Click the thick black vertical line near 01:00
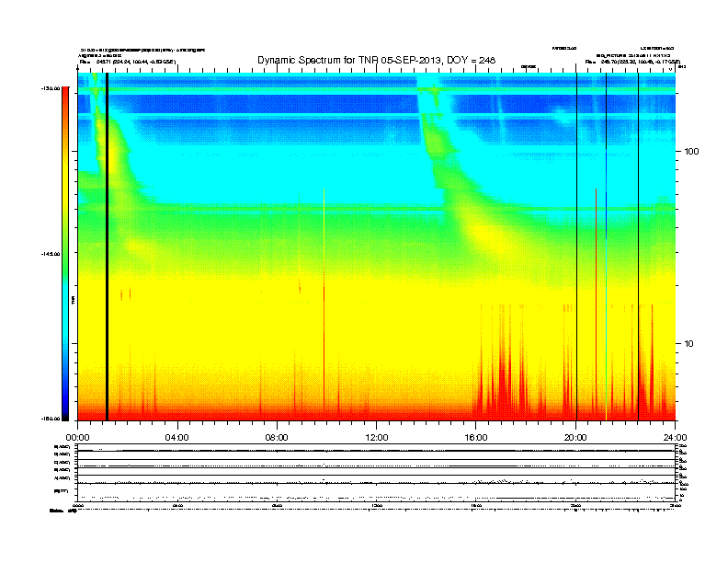Screen dimensions: 728x563 coord(107,247)
